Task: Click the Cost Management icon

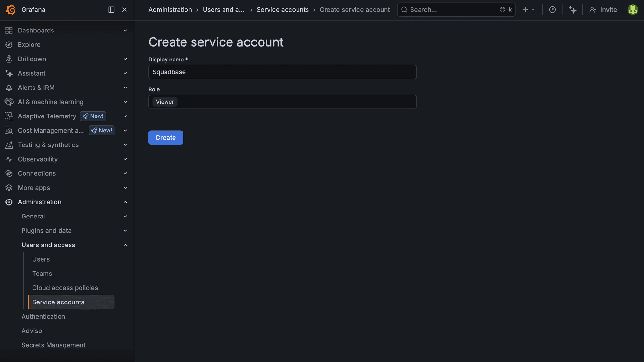Action: (x=9, y=131)
